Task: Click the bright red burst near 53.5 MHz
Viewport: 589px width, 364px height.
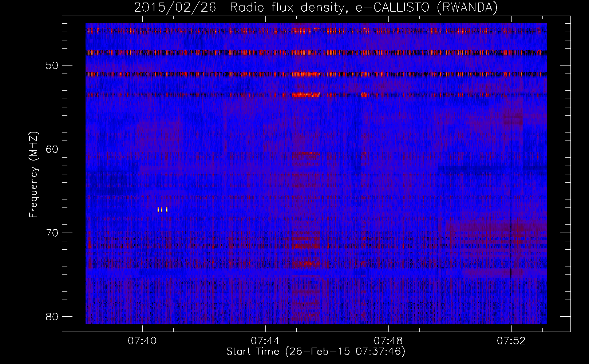Action: pyautogui.click(x=306, y=95)
